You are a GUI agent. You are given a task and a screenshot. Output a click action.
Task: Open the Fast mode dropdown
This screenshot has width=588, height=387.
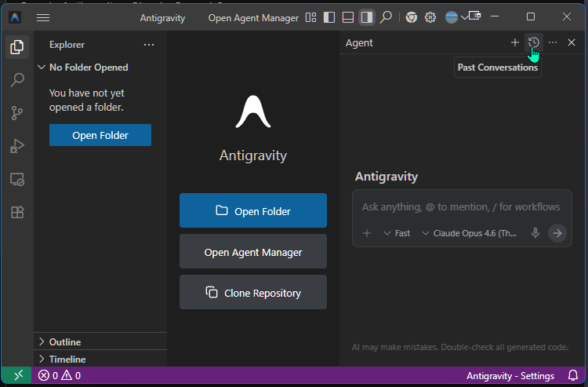pyautogui.click(x=397, y=233)
